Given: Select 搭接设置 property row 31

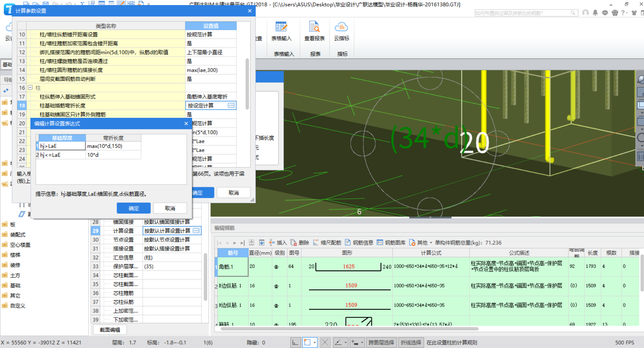Looking at the screenshot, I should [x=146, y=248].
